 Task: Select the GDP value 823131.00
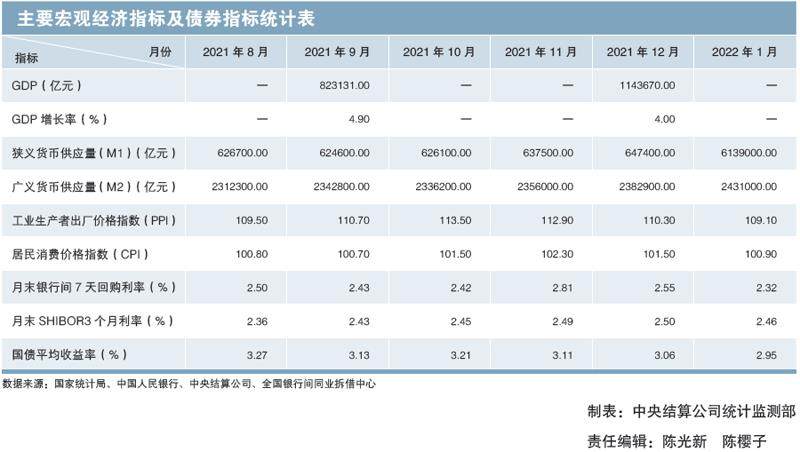[x=337, y=86]
